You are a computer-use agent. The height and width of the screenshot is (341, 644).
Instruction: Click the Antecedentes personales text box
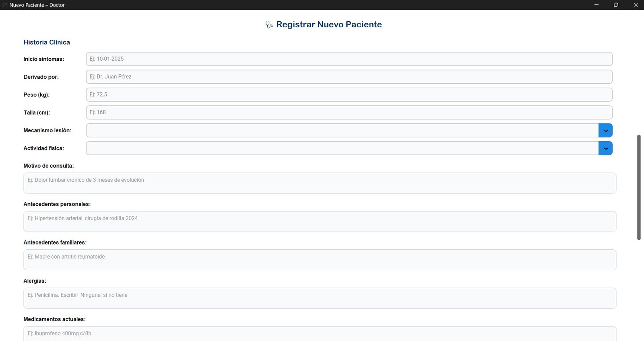(x=320, y=222)
